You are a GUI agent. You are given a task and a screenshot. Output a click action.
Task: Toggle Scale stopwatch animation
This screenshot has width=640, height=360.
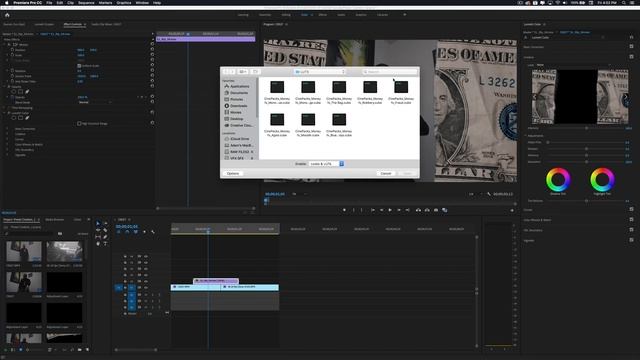tap(12, 55)
